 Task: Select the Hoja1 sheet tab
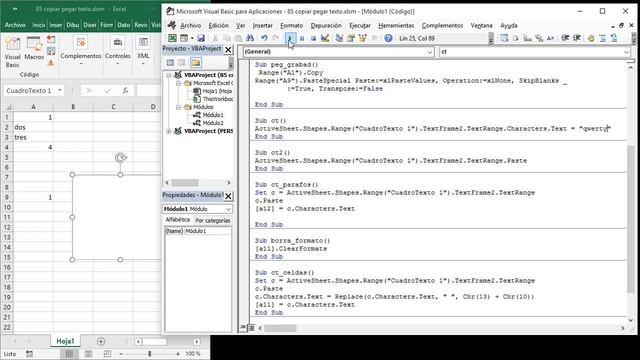65,341
